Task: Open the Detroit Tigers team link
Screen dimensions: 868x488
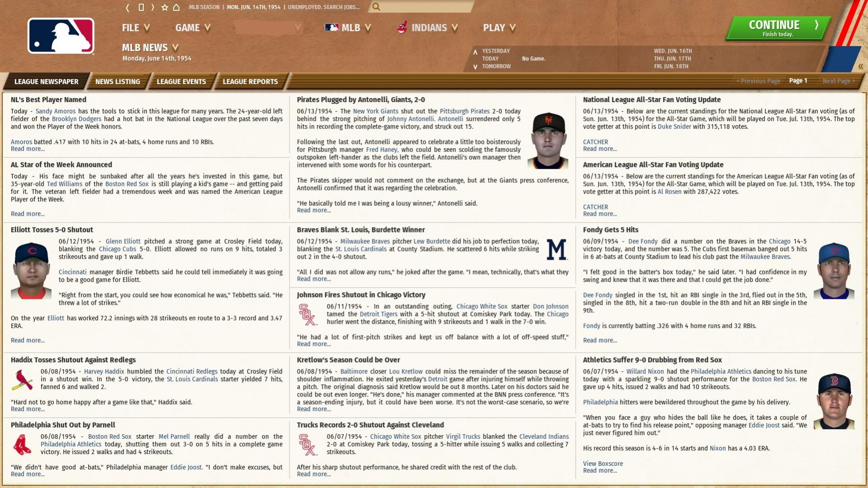Action: click(x=379, y=314)
